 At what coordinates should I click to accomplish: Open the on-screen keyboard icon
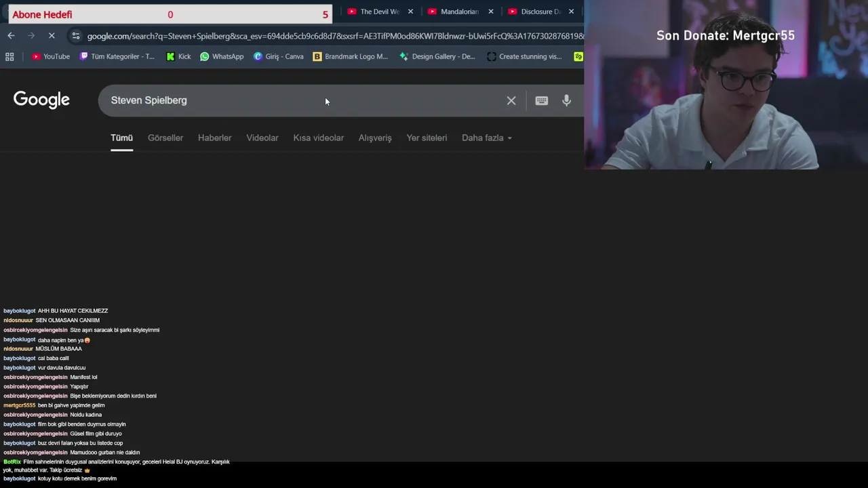[x=541, y=101]
